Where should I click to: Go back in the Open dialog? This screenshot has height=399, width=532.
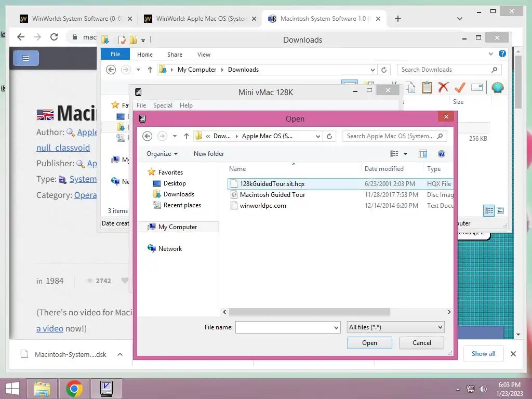pos(147,136)
